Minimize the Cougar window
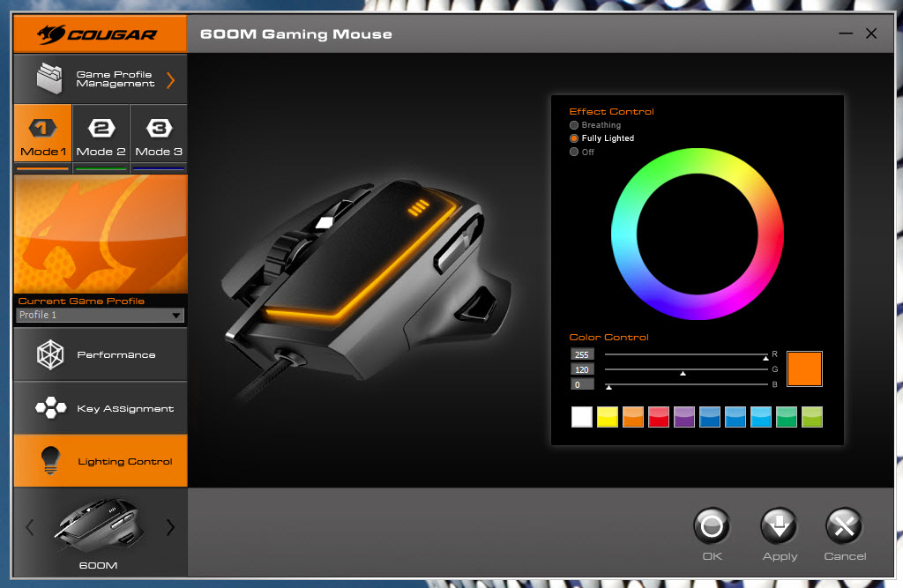The width and height of the screenshot is (903, 588). [x=846, y=34]
